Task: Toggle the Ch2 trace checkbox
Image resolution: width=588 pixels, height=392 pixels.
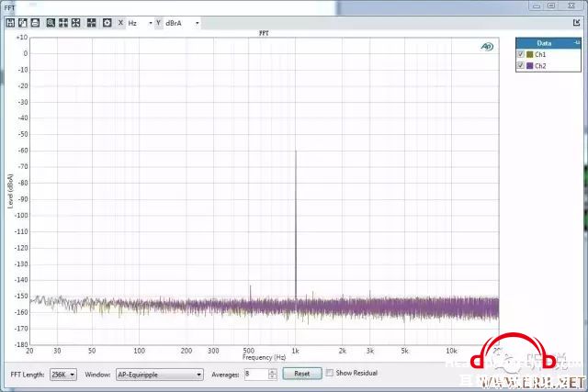Action: [x=521, y=65]
